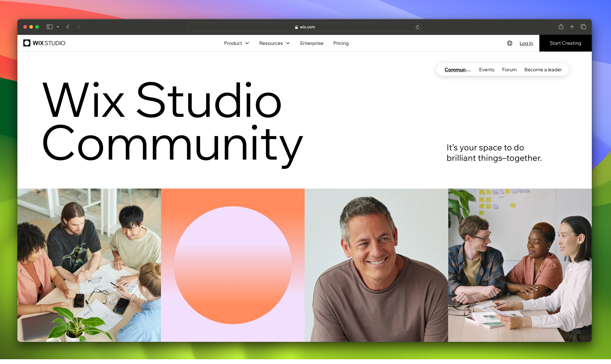Go back with the browser back arrow
611x364 pixels.
[68, 27]
